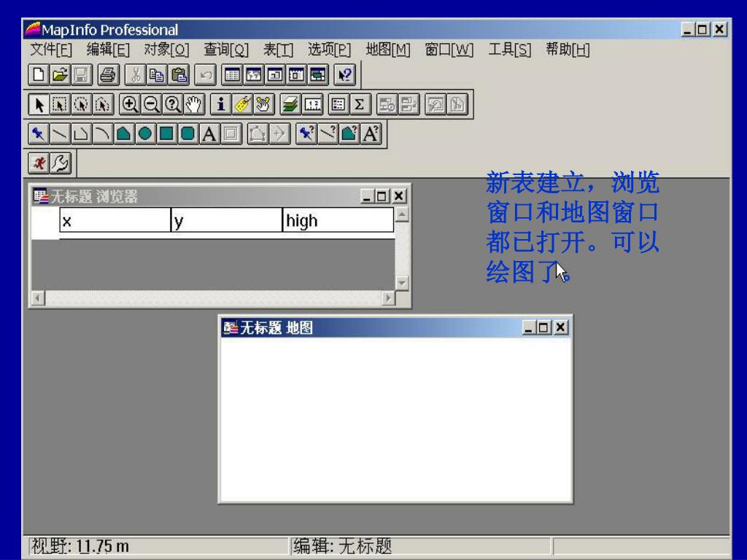747x560 pixels.
Task: Select the Symbol pushpin drawing tool
Action: coord(38,134)
